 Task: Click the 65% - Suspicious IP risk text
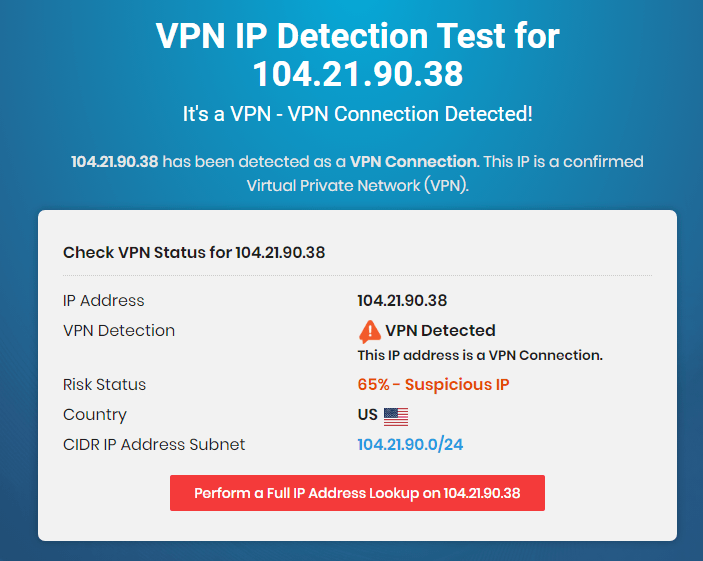(433, 384)
